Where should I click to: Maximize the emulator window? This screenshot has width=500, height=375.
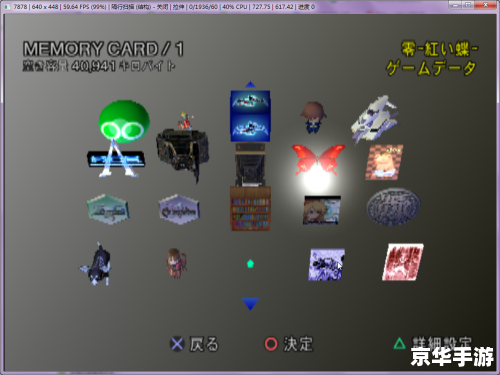click(468, 5)
